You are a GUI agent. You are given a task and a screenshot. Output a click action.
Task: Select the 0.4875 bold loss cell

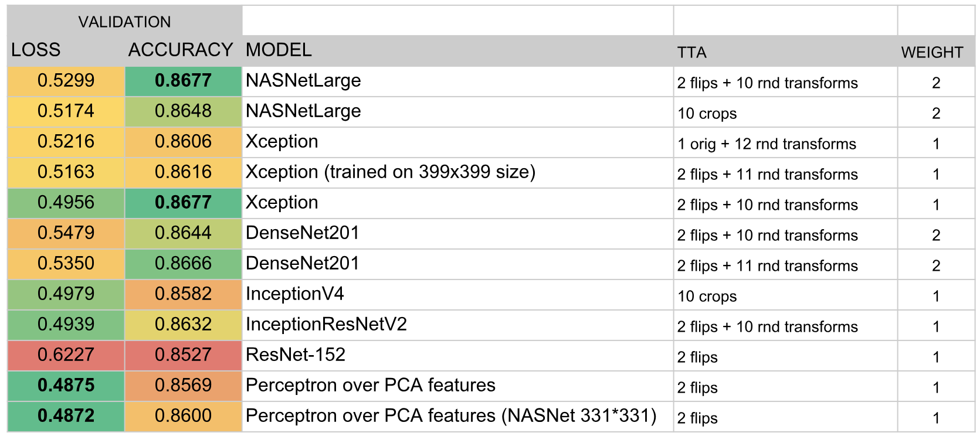pos(66,386)
